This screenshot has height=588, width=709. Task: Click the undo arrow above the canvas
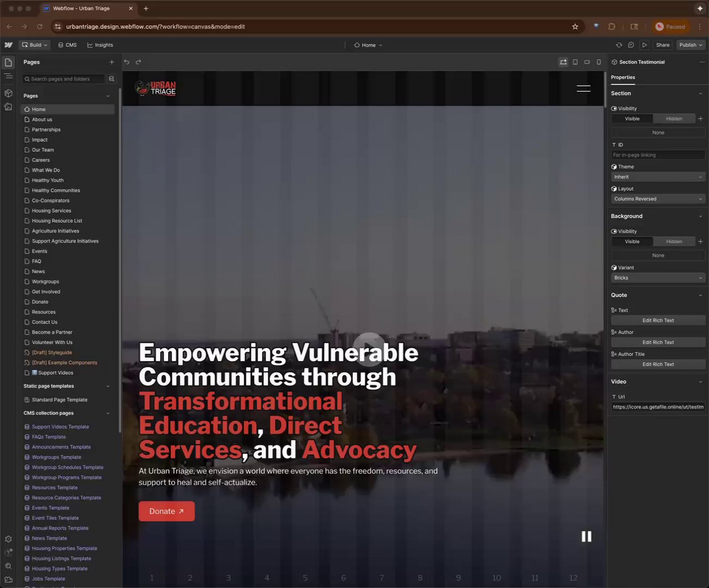(127, 62)
